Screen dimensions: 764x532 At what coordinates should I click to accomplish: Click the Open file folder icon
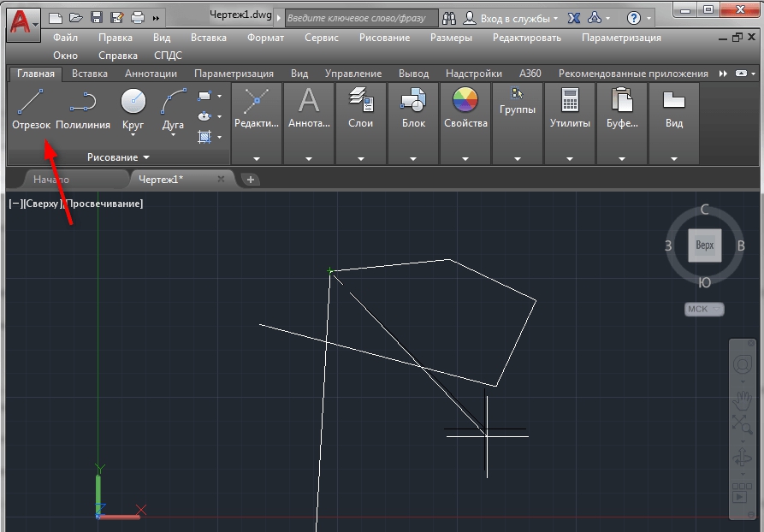[76, 18]
